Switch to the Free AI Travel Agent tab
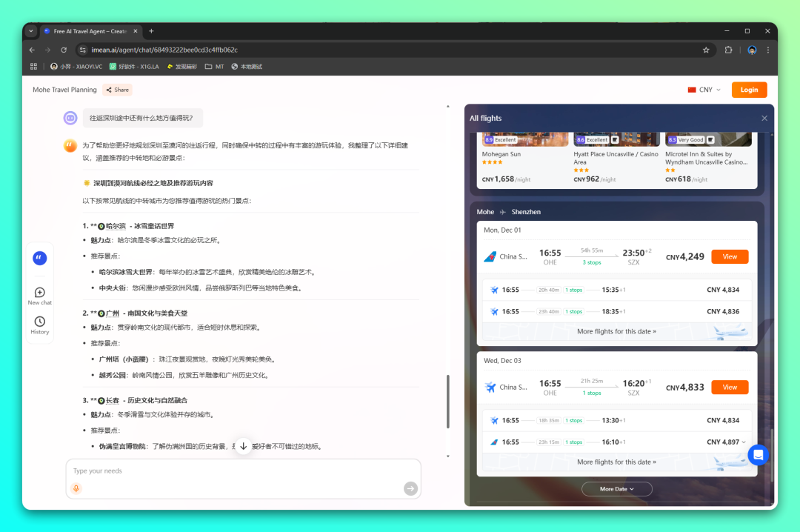Image resolution: width=800 pixels, height=532 pixels. click(x=87, y=31)
